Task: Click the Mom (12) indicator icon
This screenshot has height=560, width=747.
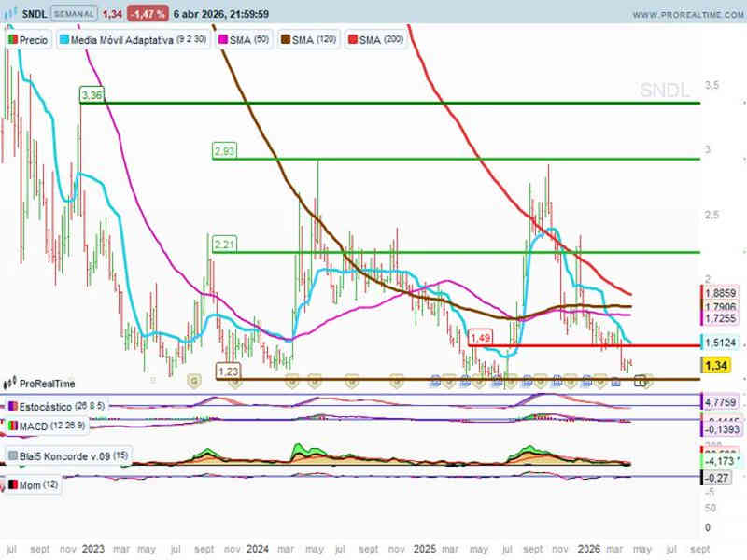Action: pos(12,485)
